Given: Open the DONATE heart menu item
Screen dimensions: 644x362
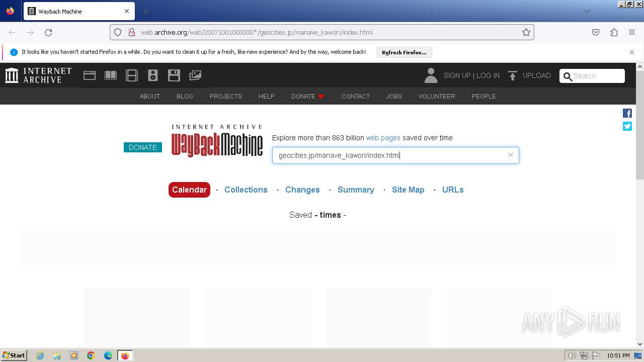Looking at the screenshot, I should click(x=307, y=96).
